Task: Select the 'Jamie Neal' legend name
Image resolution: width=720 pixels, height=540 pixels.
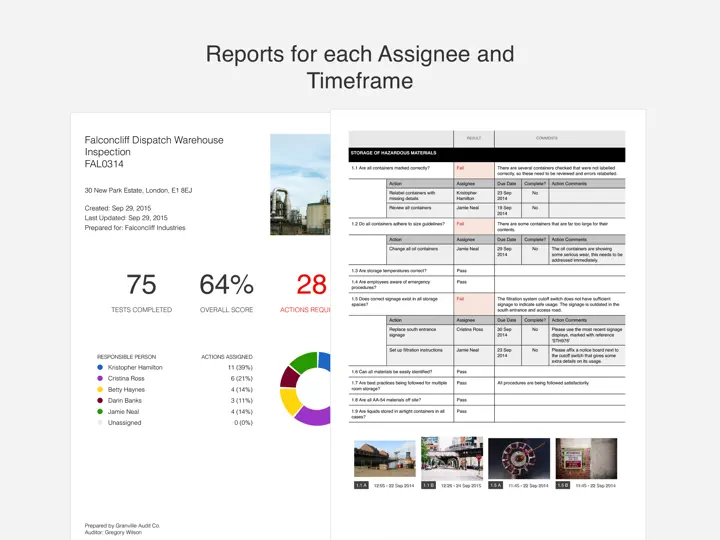Action: coord(123,411)
